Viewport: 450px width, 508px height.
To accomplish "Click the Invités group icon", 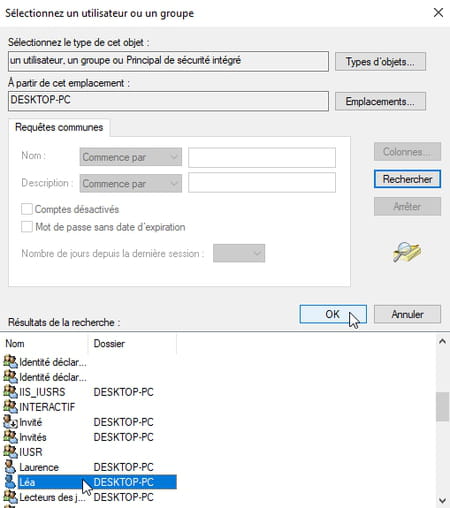I will point(10,437).
